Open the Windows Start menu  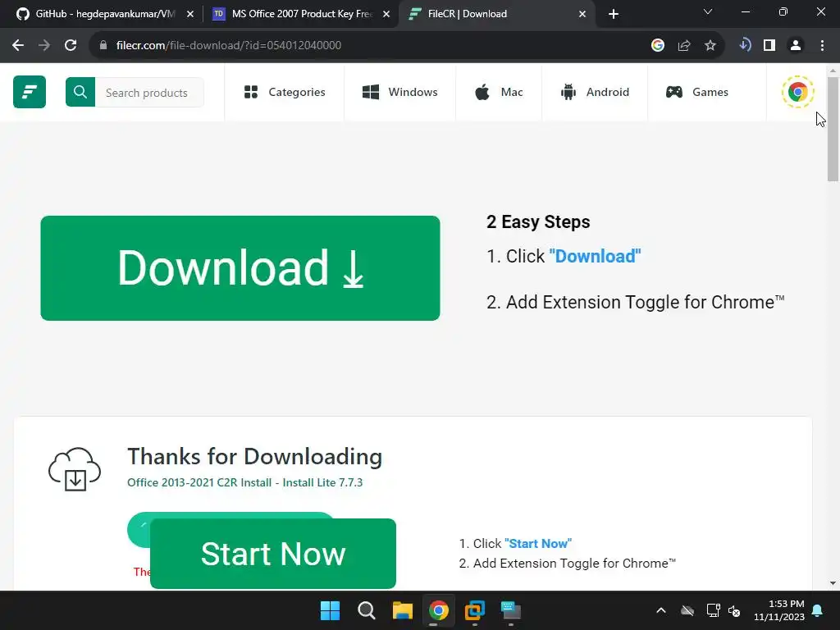[x=330, y=610]
